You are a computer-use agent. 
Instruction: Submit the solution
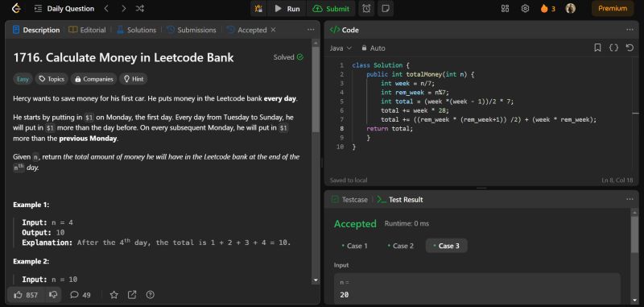pos(331,9)
